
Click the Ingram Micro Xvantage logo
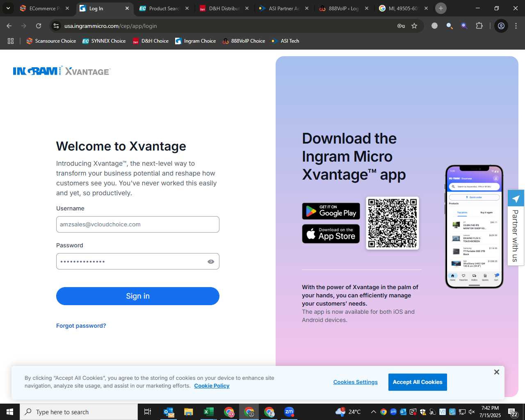coord(62,71)
